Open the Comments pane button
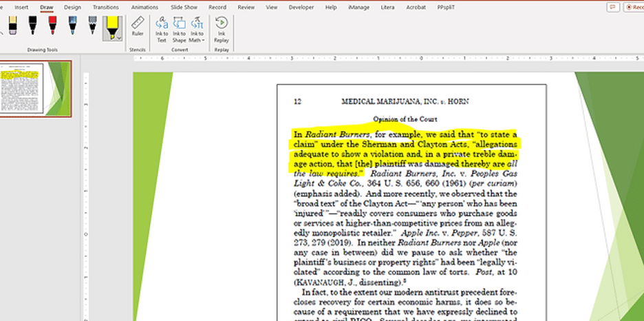 [x=612, y=7]
